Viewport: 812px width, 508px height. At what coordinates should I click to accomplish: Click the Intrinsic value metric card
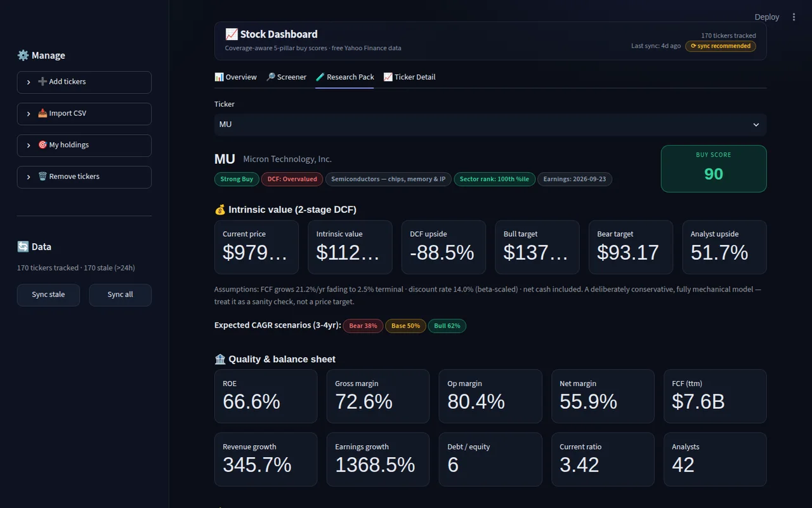point(350,247)
